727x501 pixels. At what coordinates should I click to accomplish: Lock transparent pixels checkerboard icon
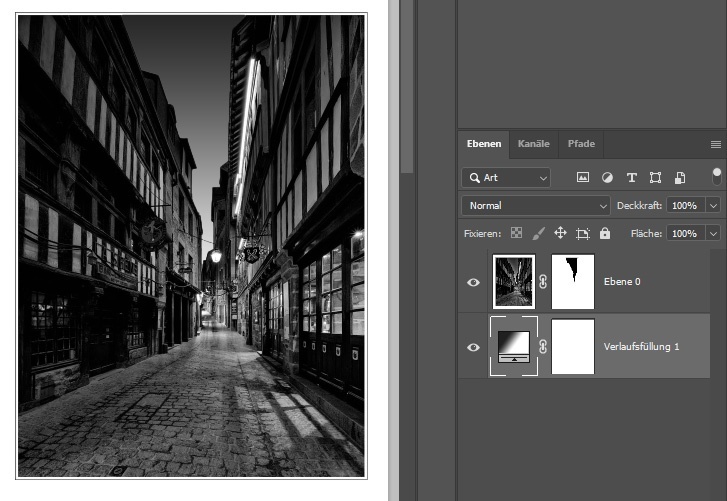(x=516, y=233)
